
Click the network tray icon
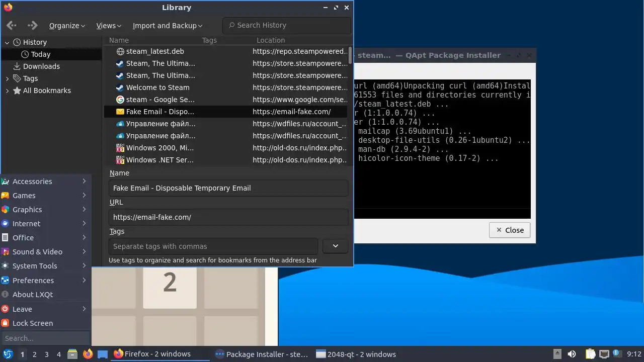click(x=604, y=354)
